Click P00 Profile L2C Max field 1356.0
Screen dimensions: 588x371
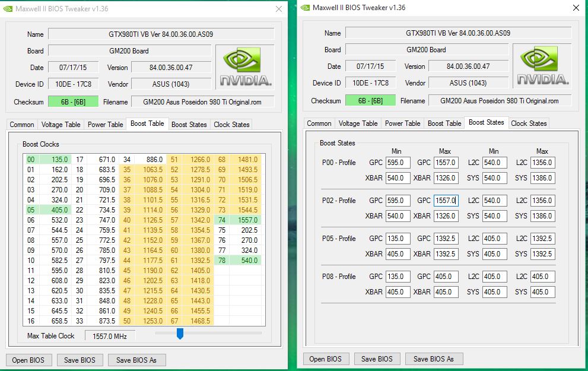[543, 163]
